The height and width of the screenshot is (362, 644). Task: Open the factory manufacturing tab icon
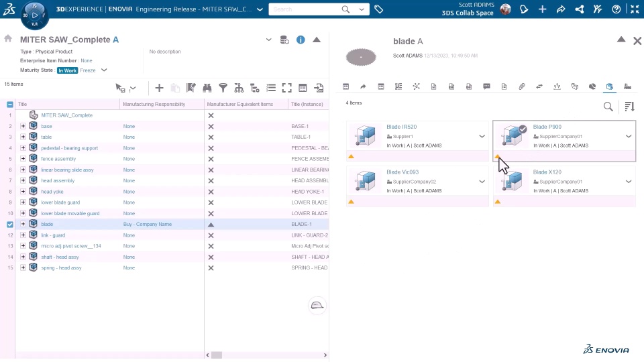tap(627, 86)
